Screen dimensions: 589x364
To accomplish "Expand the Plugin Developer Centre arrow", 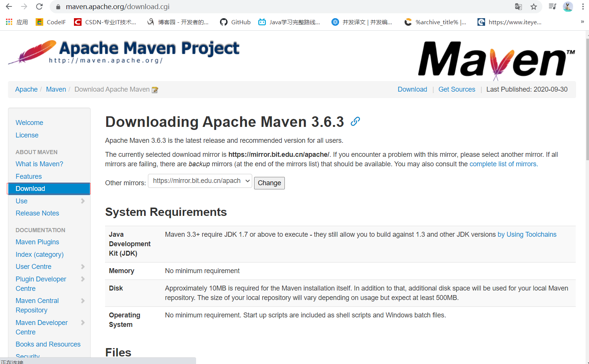I will point(83,279).
